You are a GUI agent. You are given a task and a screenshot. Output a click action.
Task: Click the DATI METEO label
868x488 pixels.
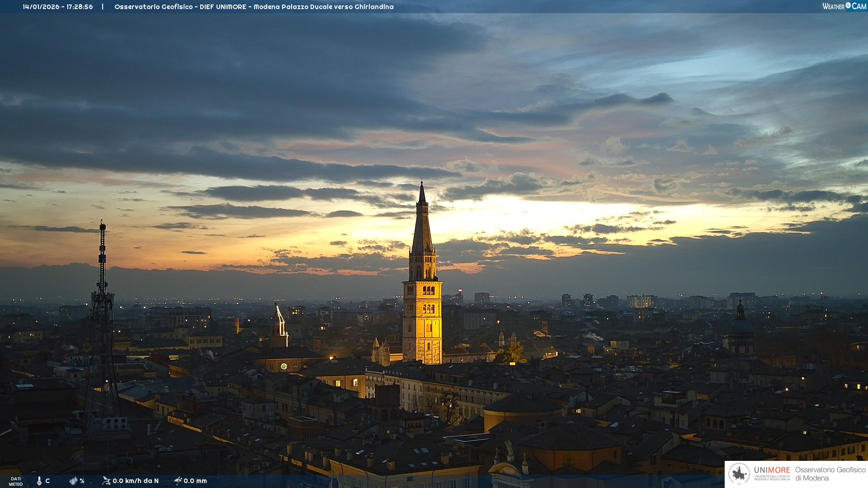point(16,481)
